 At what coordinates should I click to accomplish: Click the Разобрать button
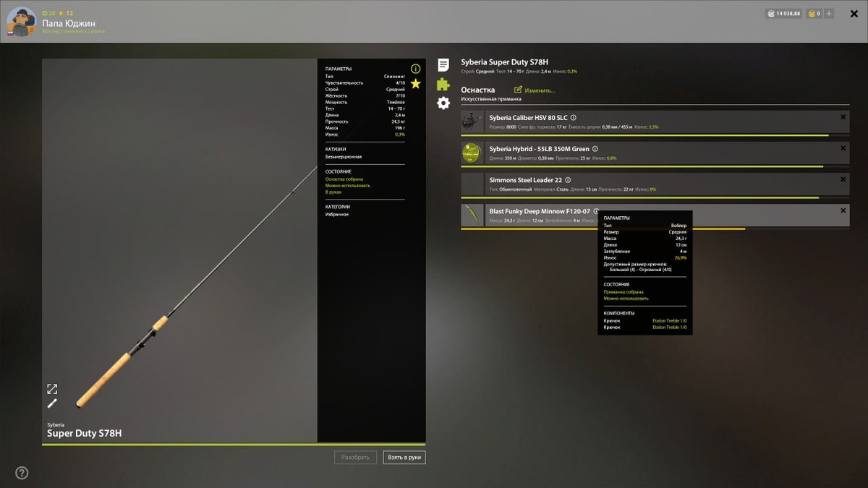tap(355, 457)
